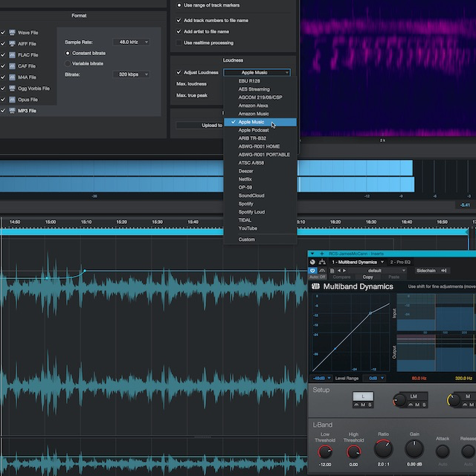
Task: Open the preset file icon beside the default preset
Action: [332, 271]
